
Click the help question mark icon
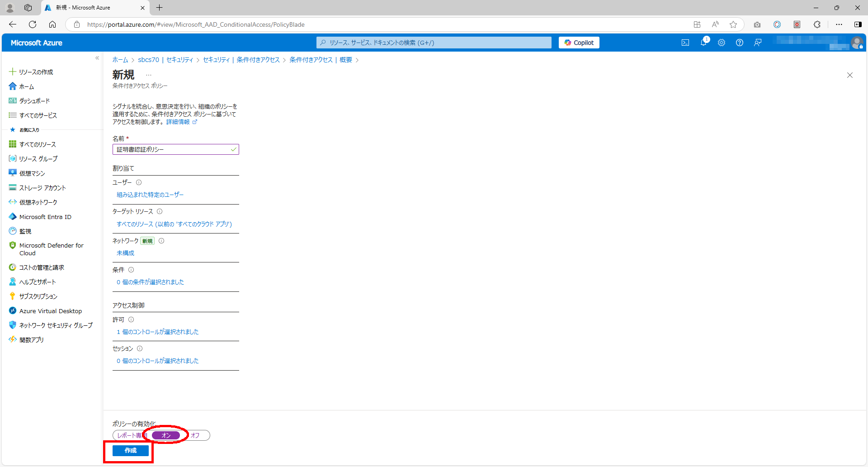[x=740, y=43]
